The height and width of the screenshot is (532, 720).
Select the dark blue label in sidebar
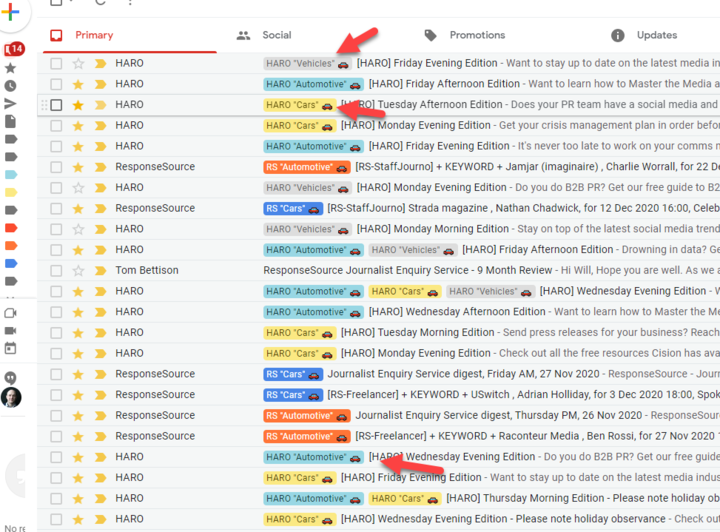11,263
